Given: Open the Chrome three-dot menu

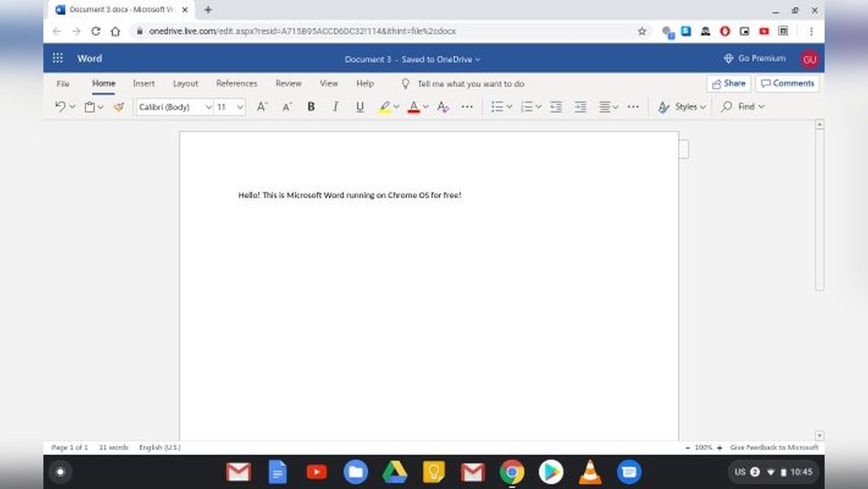Looking at the screenshot, I should pyautogui.click(x=811, y=31).
